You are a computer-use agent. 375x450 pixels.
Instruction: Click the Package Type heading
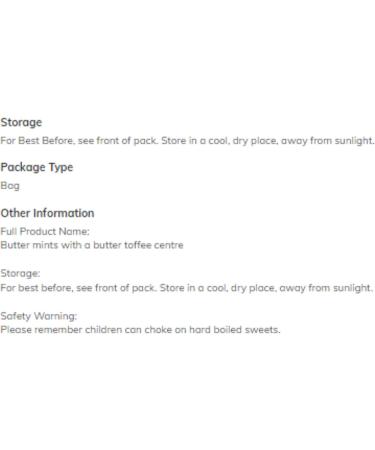[37, 167]
